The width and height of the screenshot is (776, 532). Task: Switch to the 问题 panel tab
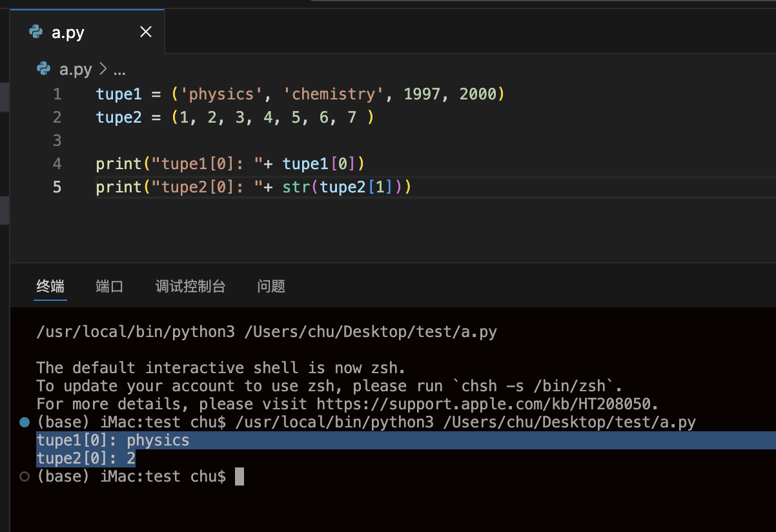[x=271, y=287]
